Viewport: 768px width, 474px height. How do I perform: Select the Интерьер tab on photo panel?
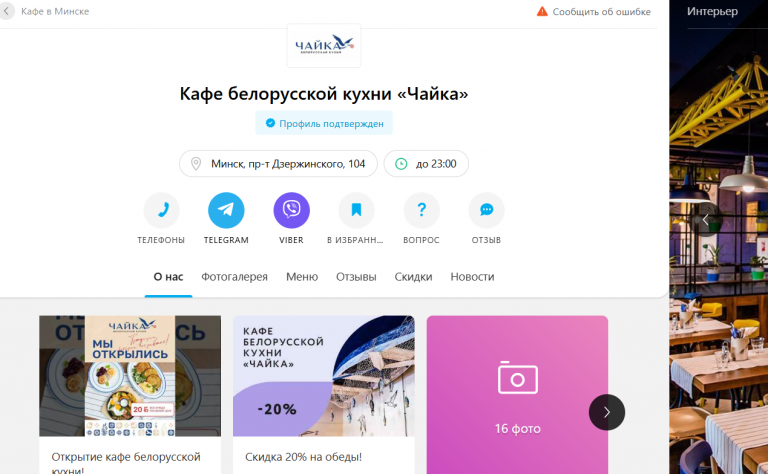pyautogui.click(x=712, y=12)
